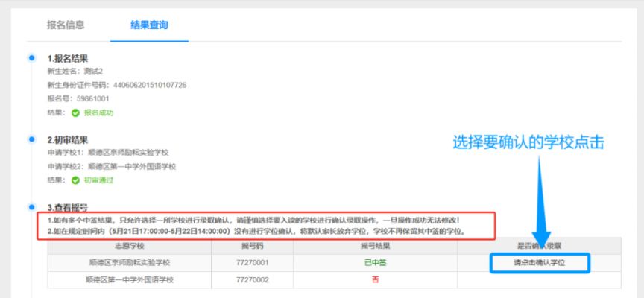Click the 请点击确认学位 button
This screenshot has height=298, width=644.
(540, 263)
